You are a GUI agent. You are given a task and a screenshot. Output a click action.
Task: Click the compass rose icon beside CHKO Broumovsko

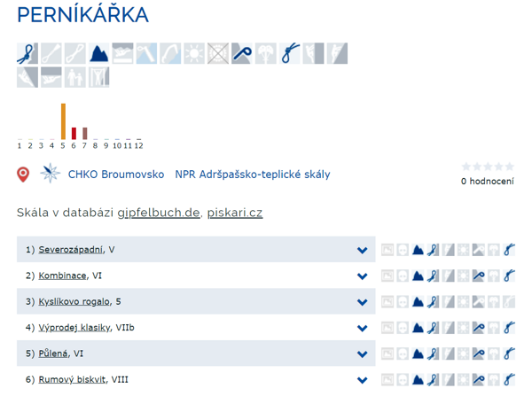[x=50, y=175]
